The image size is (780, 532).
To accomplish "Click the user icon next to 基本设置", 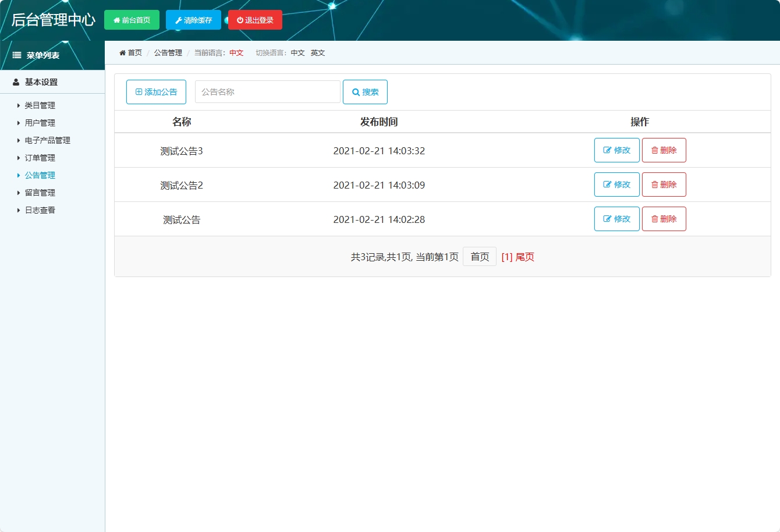I will pos(15,82).
